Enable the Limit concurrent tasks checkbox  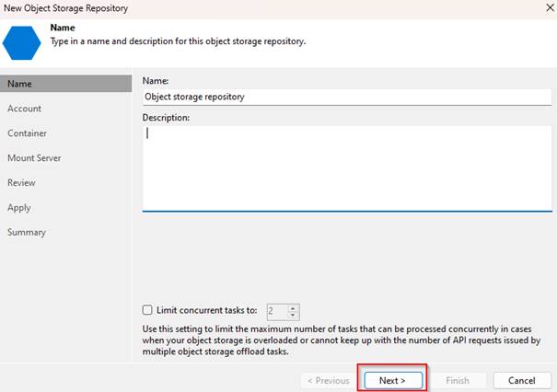point(147,310)
